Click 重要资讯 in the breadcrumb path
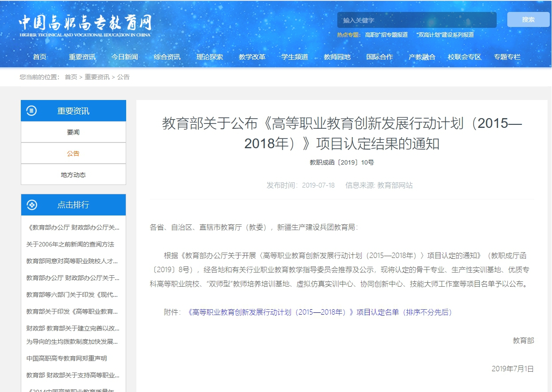 tap(97, 77)
